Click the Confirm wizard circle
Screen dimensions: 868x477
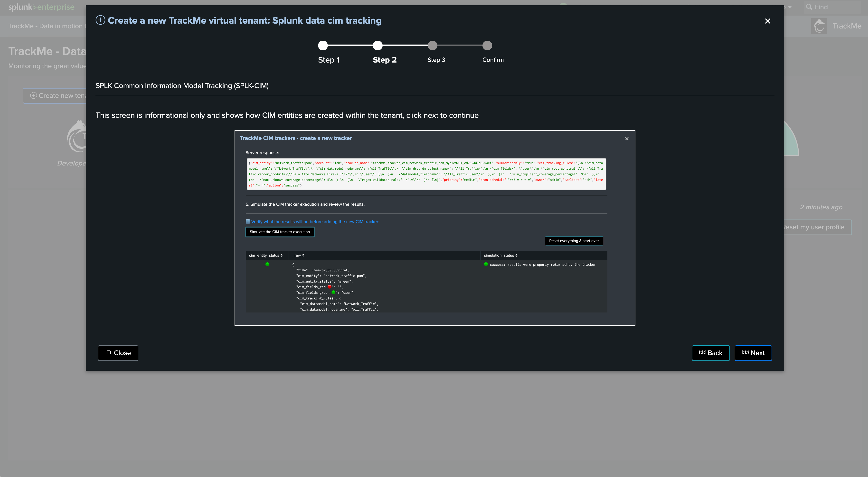point(487,46)
